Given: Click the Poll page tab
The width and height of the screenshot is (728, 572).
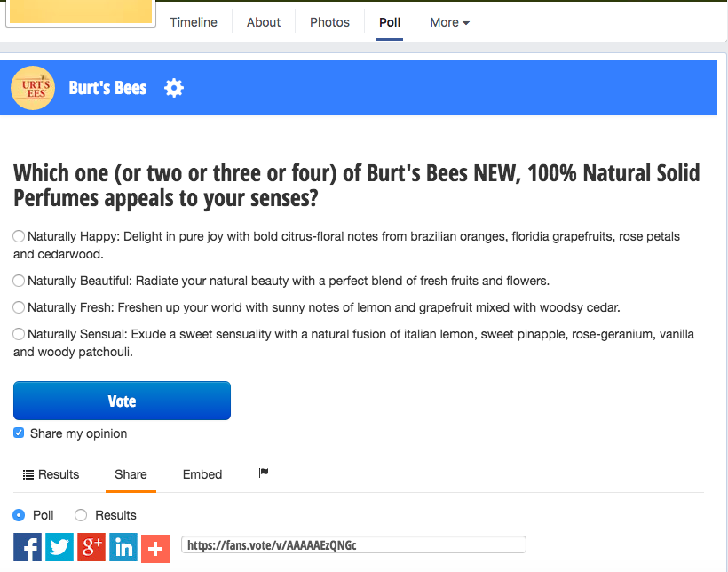Looking at the screenshot, I should [390, 22].
